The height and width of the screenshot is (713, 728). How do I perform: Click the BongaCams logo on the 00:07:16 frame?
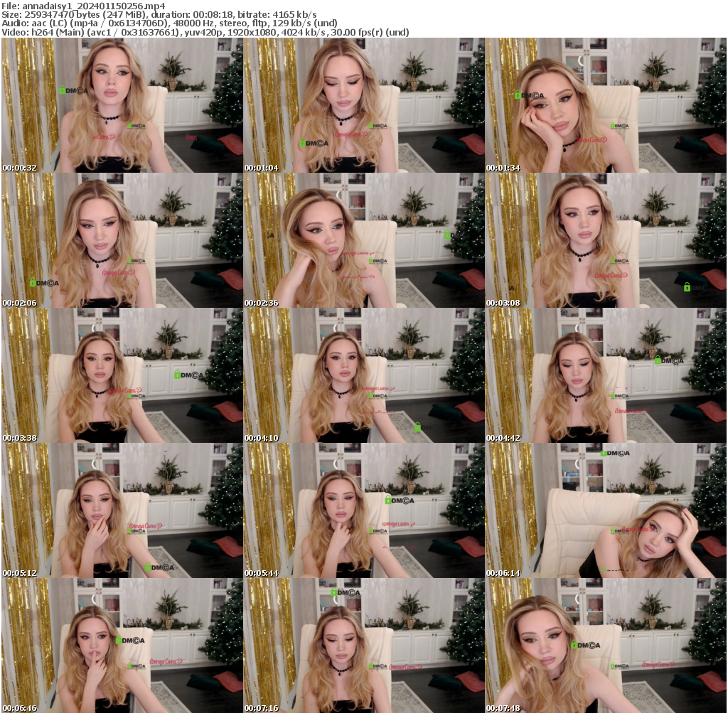click(406, 667)
